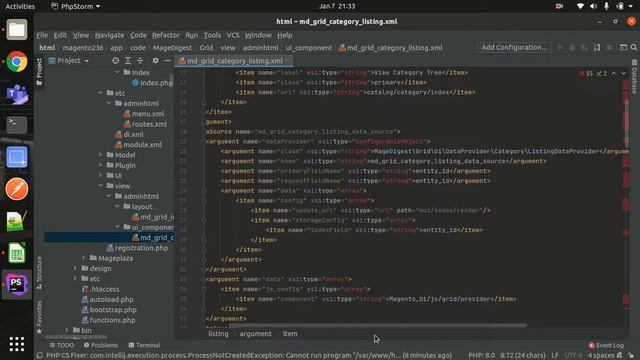This screenshot has width=640, height=360.
Task: Open the Refactor menu
Action: click(166, 35)
